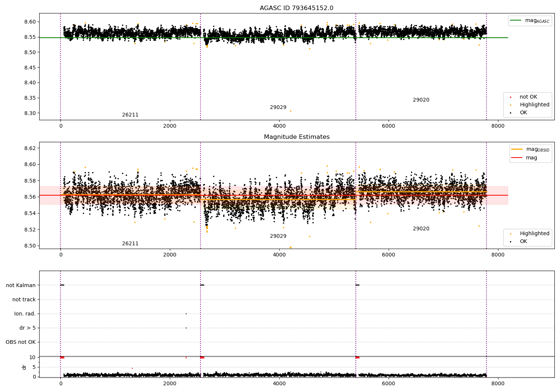
Task: Click the x-tick 2000 under the middle plot
Action: [x=170, y=255]
